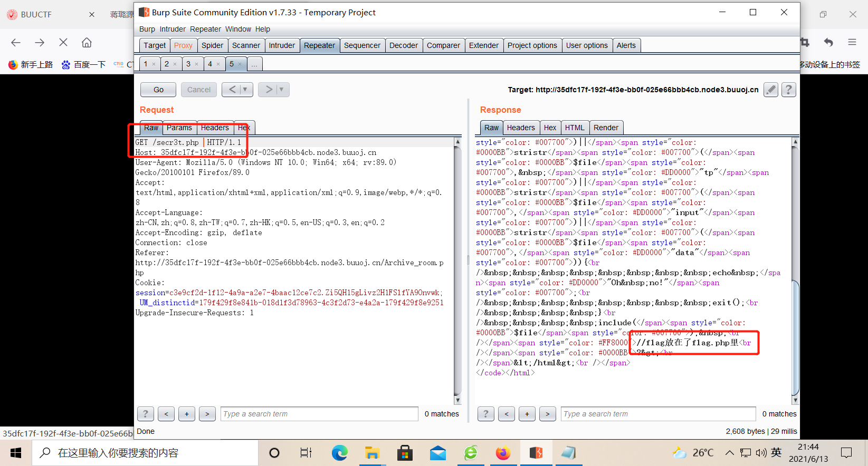
Task: Click the Windows taskbar search box
Action: (x=145, y=453)
